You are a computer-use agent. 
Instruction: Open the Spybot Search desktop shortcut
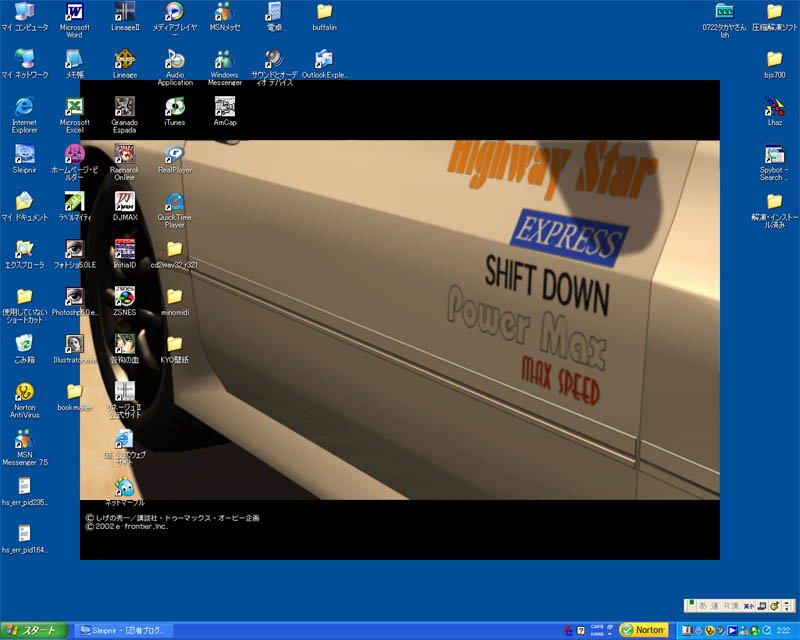(x=774, y=155)
